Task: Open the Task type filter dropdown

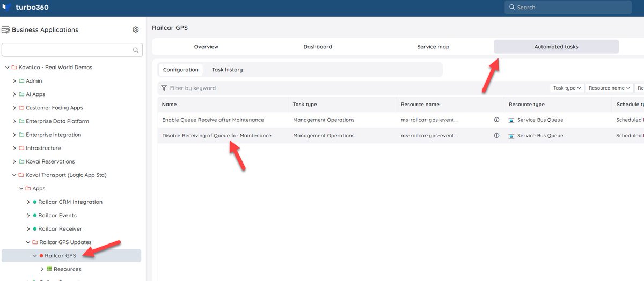Action: click(567, 88)
